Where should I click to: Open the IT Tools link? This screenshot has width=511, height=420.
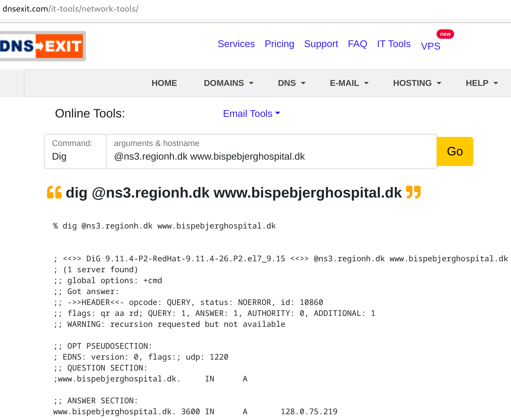(x=394, y=44)
